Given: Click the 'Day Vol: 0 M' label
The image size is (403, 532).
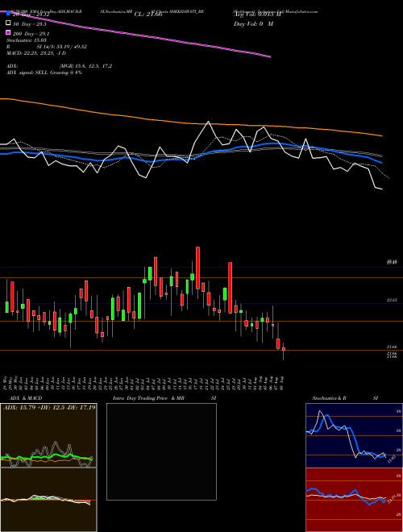Looking at the screenshot, I should coord(253,23).
